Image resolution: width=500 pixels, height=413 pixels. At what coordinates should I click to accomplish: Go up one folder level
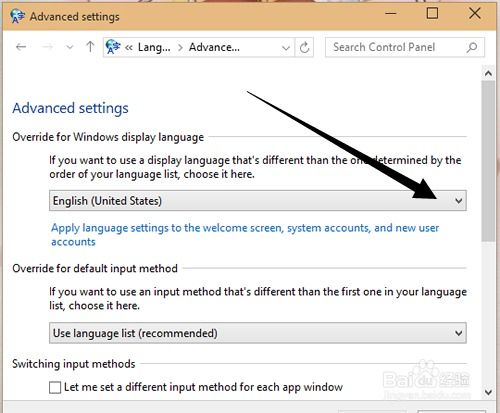90,47
